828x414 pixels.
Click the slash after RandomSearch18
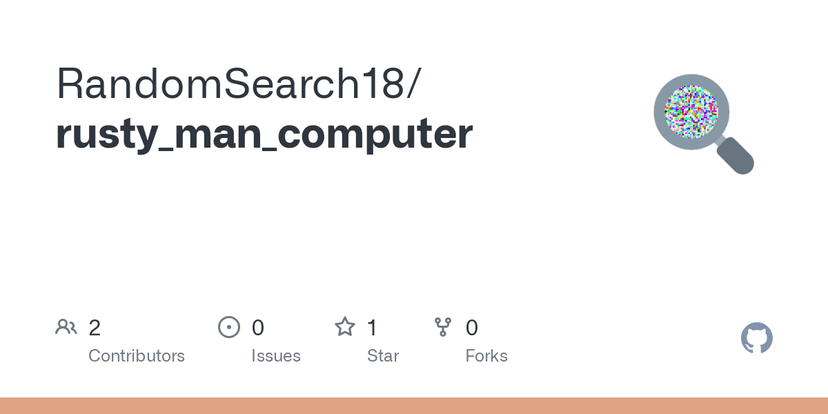click(415, 85)
